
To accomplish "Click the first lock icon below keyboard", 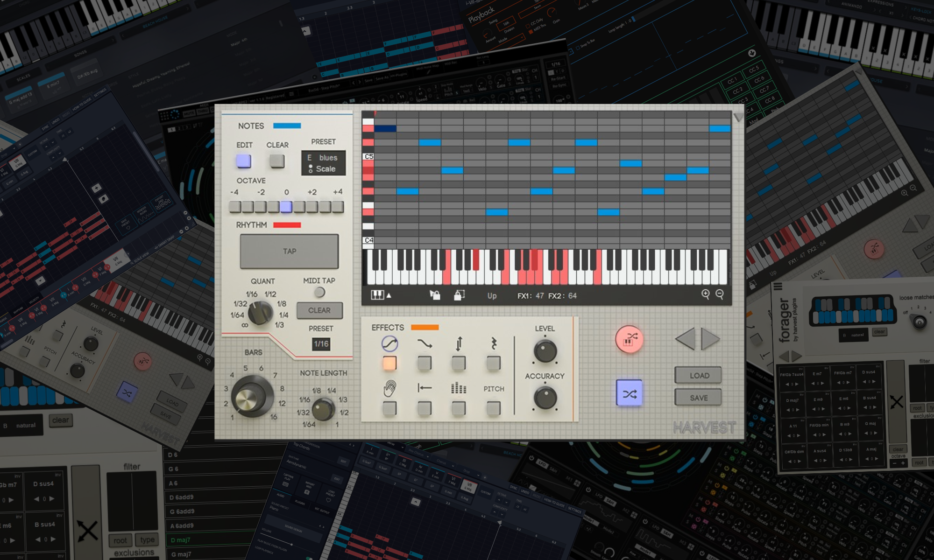I will pyautogui.click(x=435, y=295).
